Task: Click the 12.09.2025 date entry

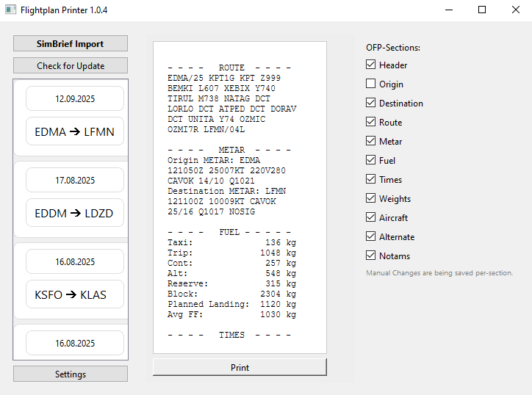Action: pos(75,98)
